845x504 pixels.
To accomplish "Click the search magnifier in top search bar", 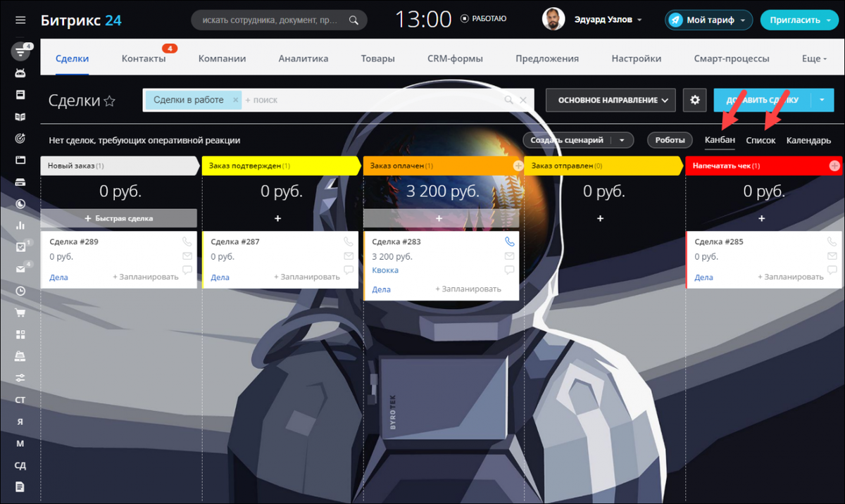I will 354,20.
